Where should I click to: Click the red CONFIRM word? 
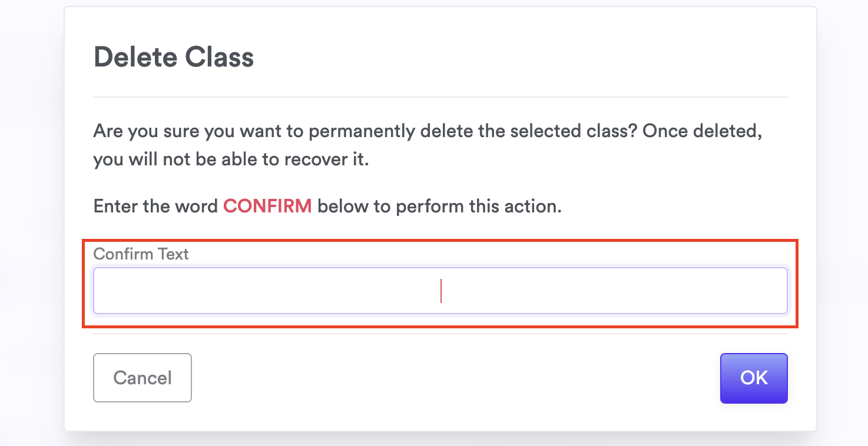point(267,207)
